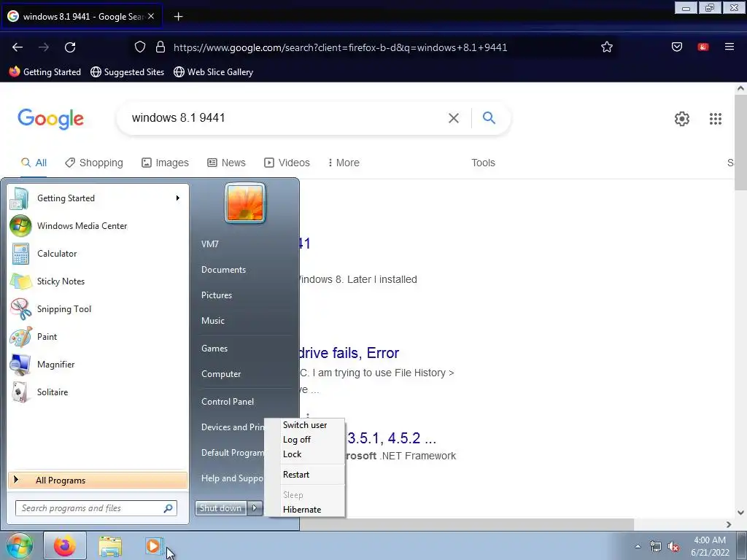
Task: Open the Calculator program
Action: (98, 253)
